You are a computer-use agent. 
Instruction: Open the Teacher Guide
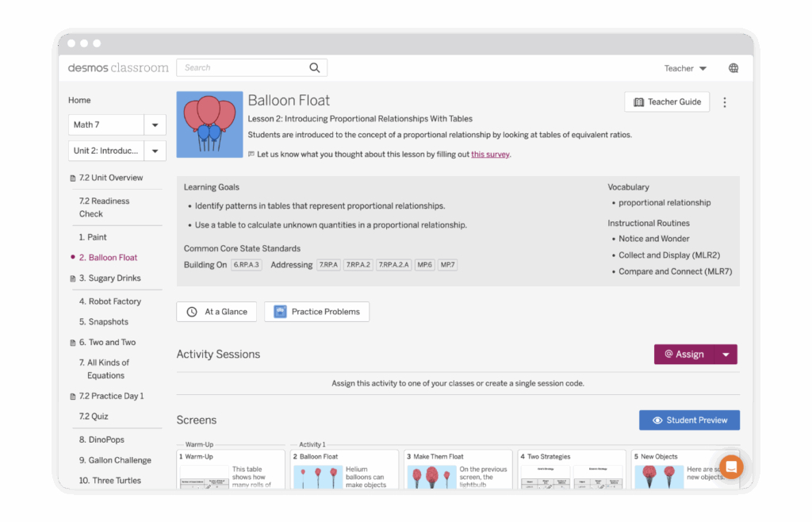pos(666,102)
